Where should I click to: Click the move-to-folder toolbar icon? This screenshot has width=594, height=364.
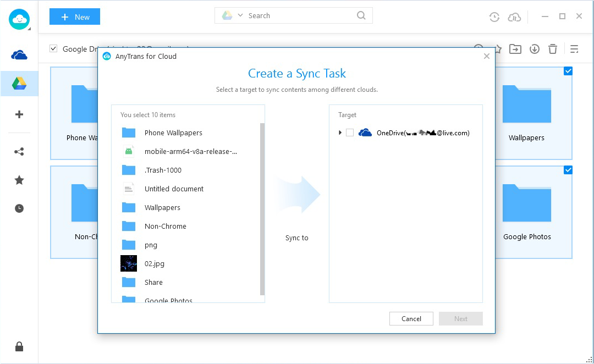[515, 49]
